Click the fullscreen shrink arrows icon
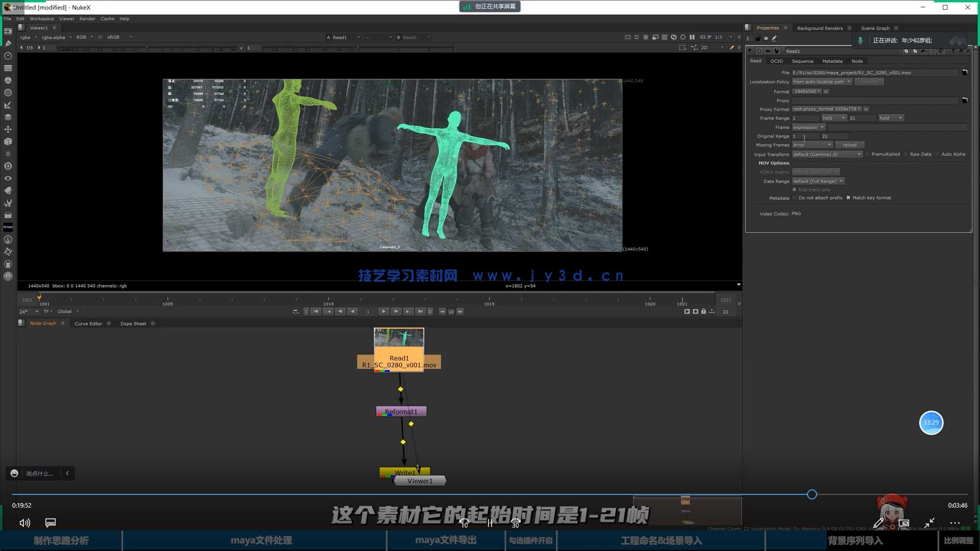 tap(929, 522)
